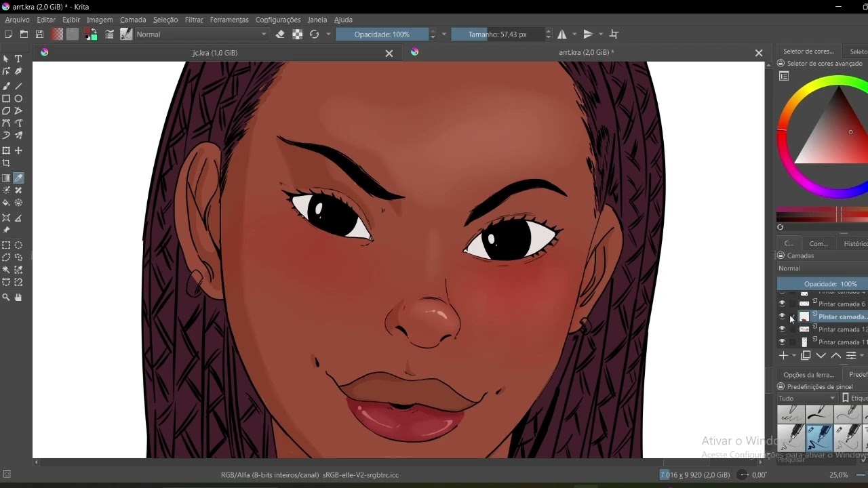Open the layer blending mode Normal dropdown
The height and width of the screenshot is (488, 868).
[x=822, y=268]
